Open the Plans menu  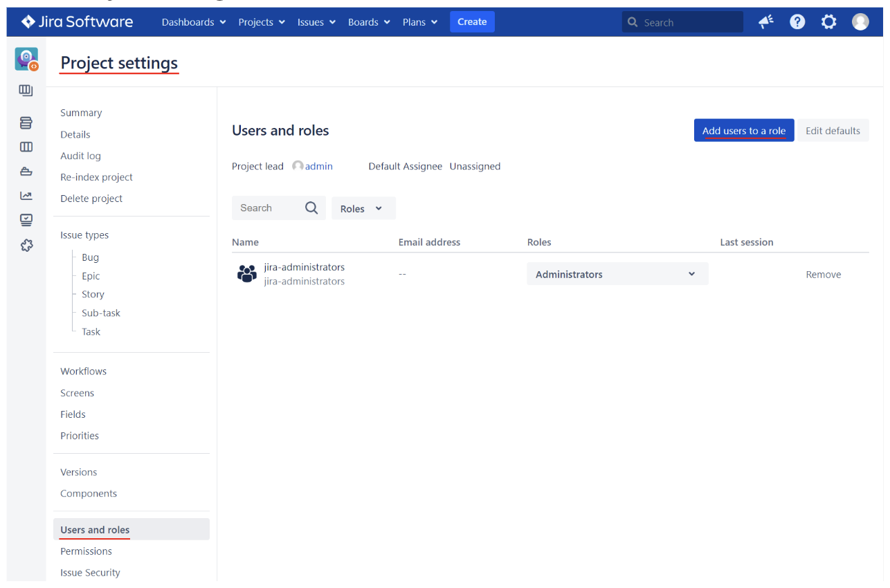[x=420, y=22]
